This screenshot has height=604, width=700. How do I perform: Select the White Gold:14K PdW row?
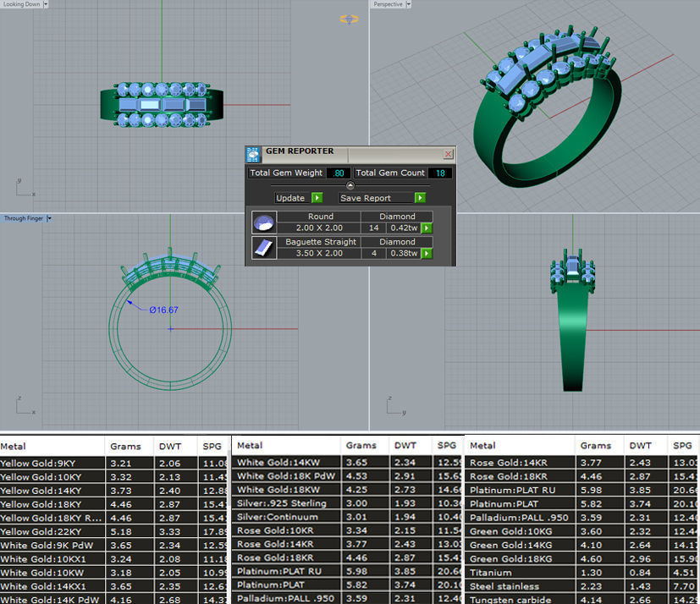click(x=113, y=600)
